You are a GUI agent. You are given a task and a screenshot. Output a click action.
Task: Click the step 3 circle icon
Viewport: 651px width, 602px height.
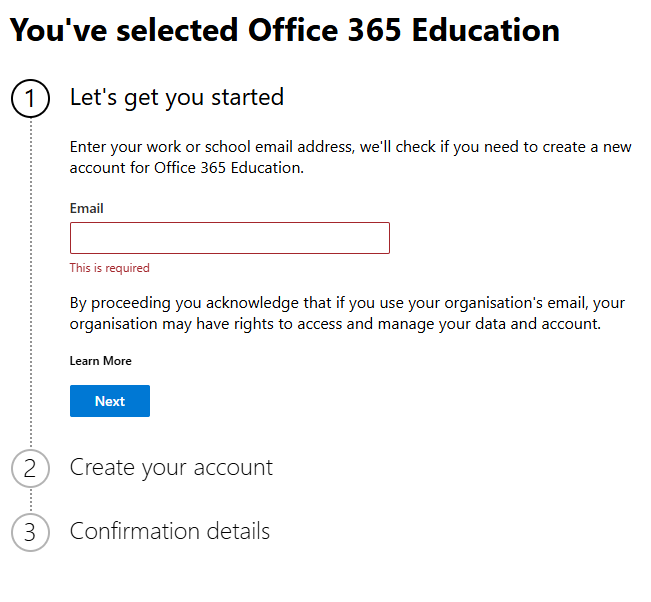[30, 532]
